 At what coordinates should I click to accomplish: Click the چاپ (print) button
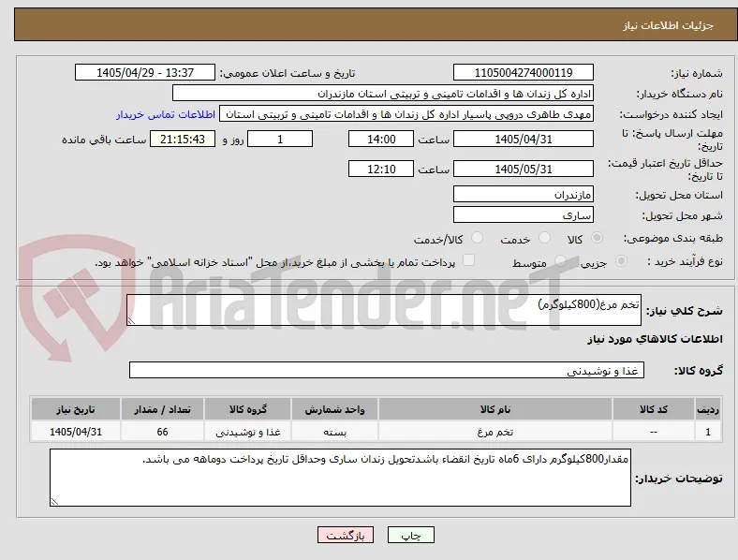click(x=410, y=535)
